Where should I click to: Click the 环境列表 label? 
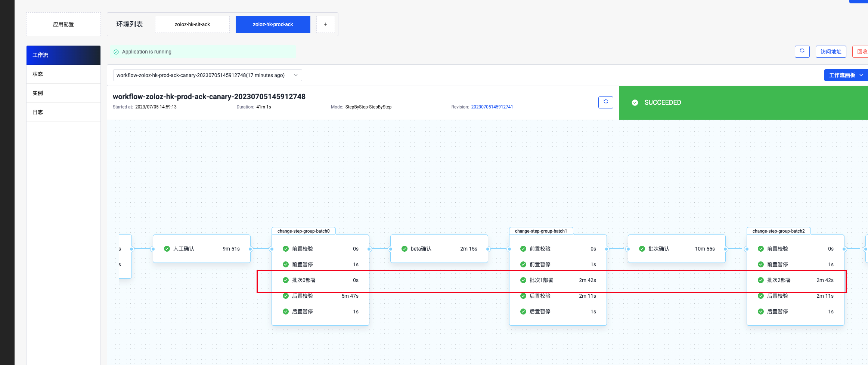(x=130, y=24)
